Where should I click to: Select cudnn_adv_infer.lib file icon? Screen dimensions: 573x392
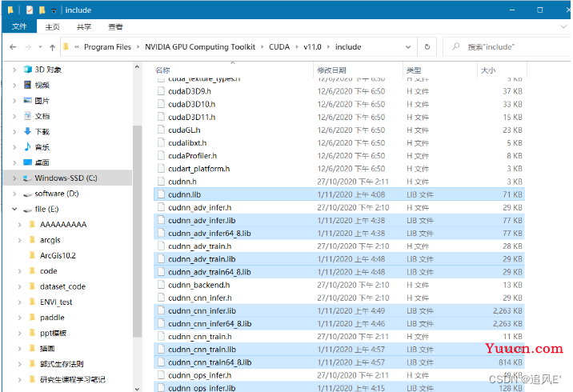161,220
